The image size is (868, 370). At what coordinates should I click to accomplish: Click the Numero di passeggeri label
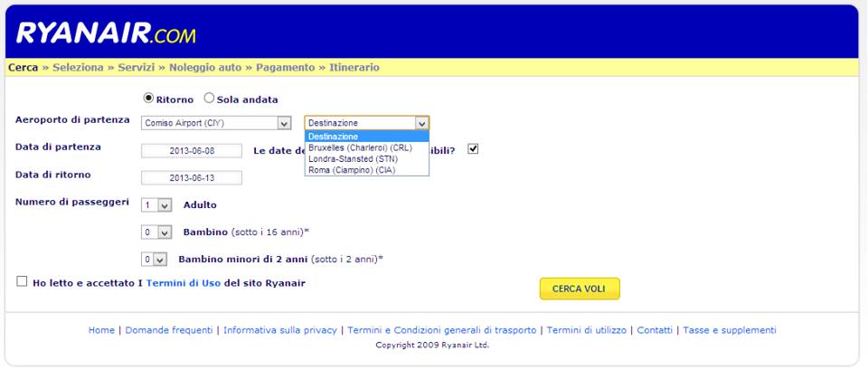72,202
